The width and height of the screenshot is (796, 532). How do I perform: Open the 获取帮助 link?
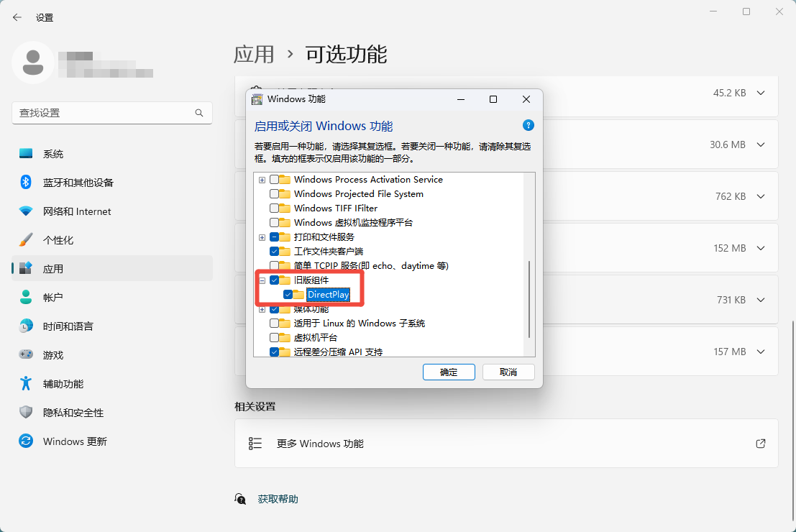coord(278,499)
